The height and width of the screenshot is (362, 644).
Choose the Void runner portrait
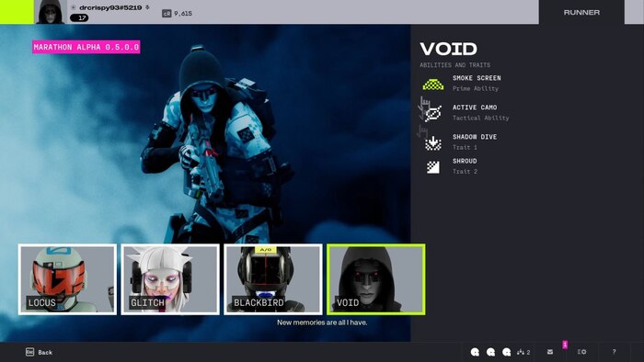[x=376, y=279]
